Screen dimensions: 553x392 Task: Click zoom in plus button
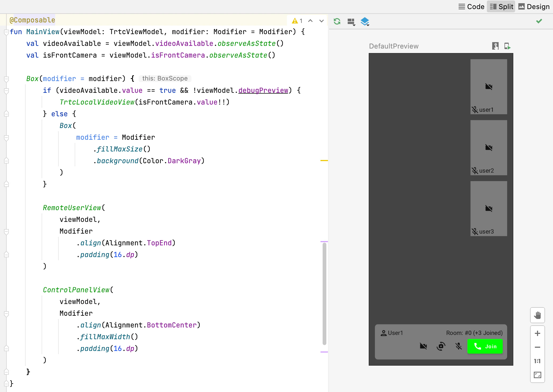(x=537, y=333)
